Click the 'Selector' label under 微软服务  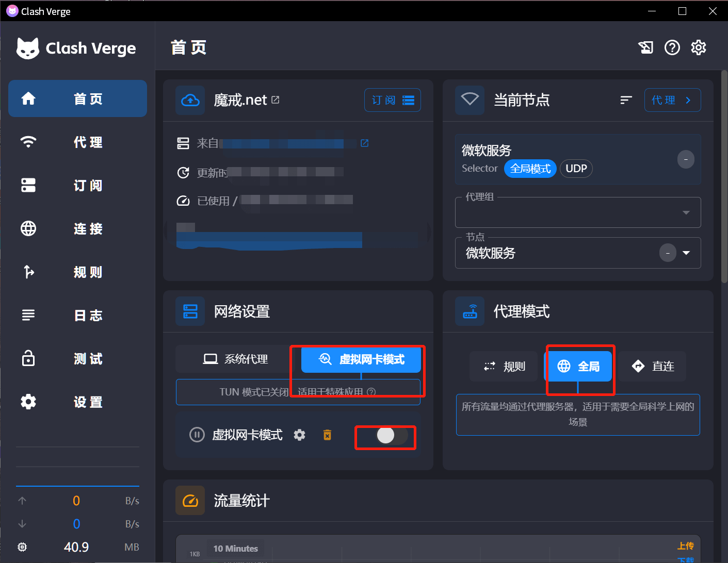(x=480, y=169)
